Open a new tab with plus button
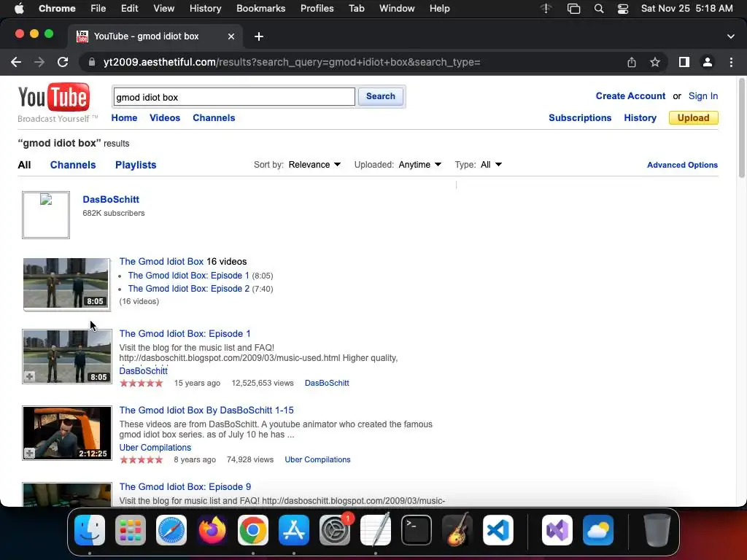 pos(259,36)
